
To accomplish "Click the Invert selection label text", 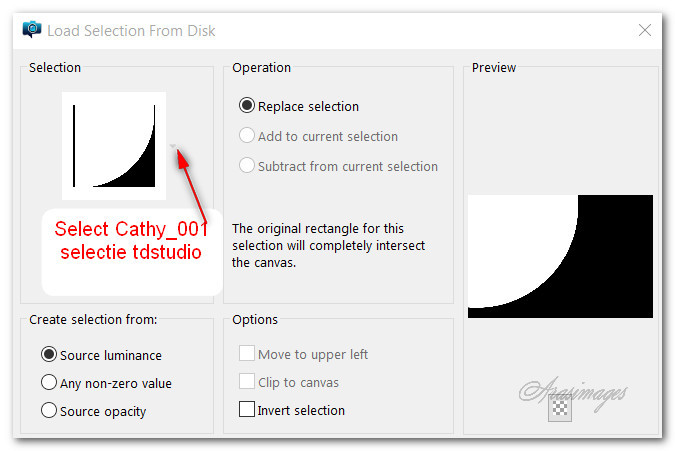I will click(301, 411).
